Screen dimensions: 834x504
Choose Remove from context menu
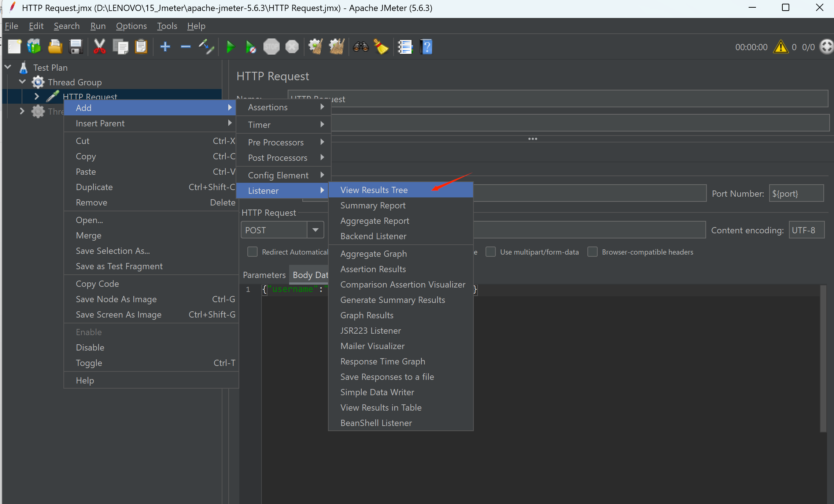(151, 203)
